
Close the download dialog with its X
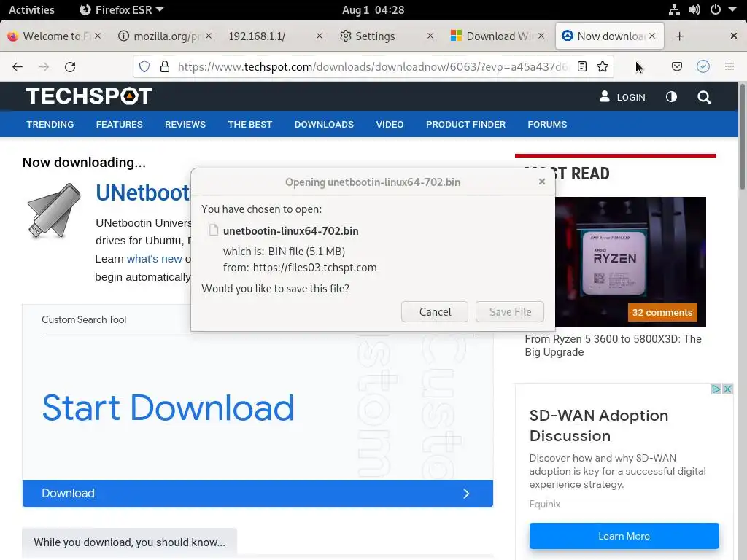coord(542,182)
